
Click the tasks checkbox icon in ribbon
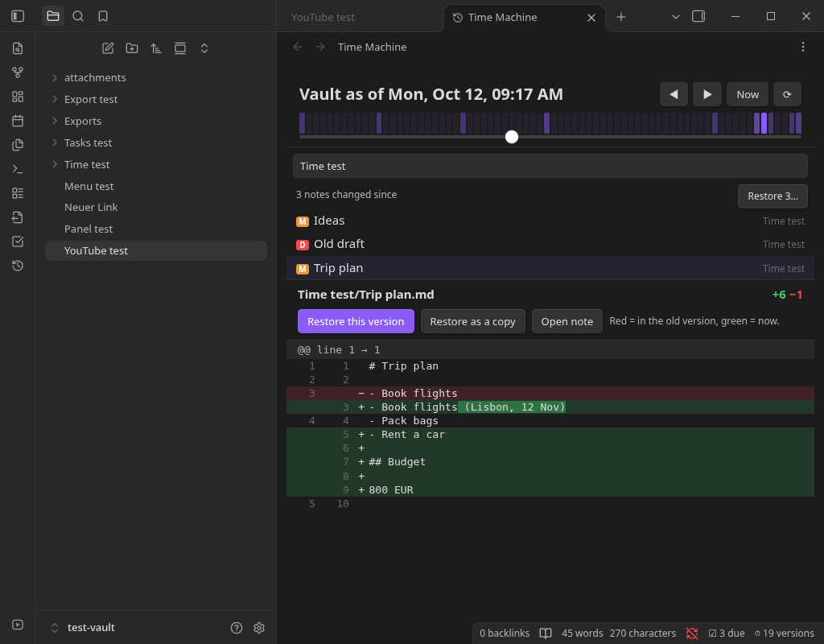[x=18, y=242]
